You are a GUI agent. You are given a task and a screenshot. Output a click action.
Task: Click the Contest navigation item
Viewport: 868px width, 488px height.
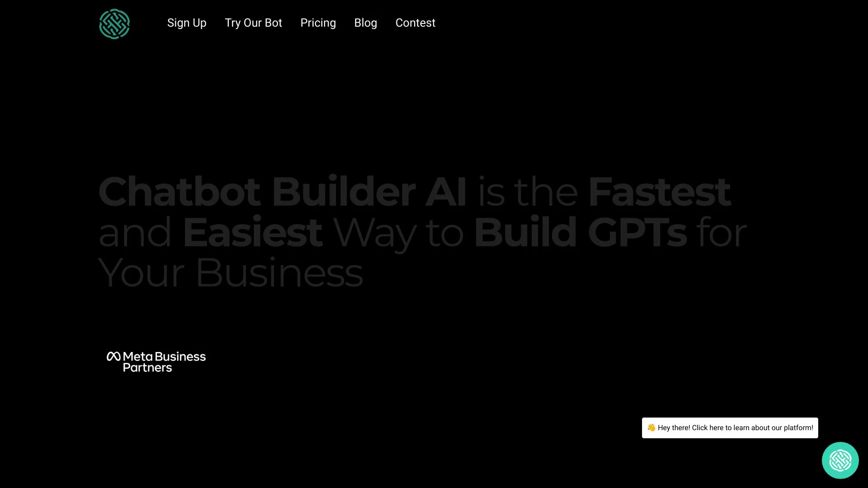coord(415,23)
